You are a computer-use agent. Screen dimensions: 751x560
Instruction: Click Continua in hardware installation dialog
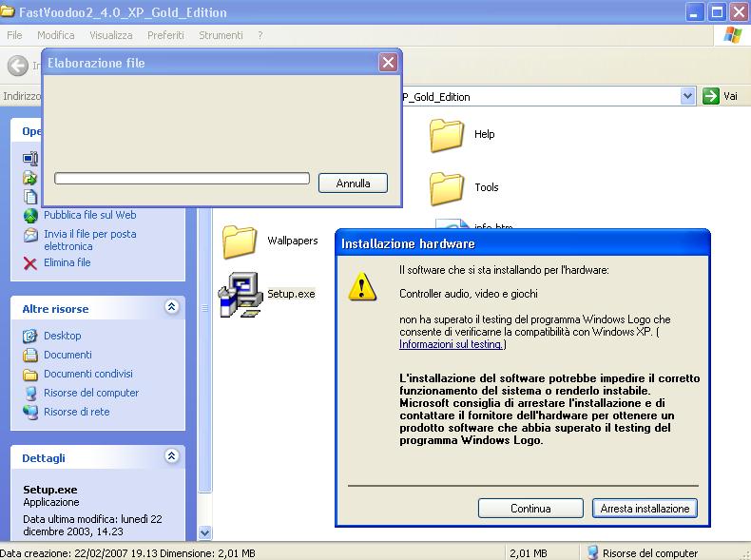pyautogui.click(x=530, y=509)
